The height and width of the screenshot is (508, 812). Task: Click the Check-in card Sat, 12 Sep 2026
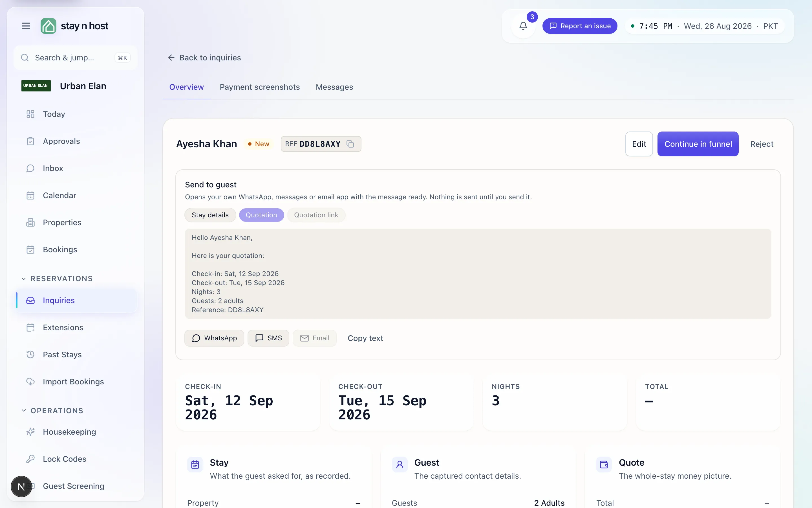click(x=248, y=402)
